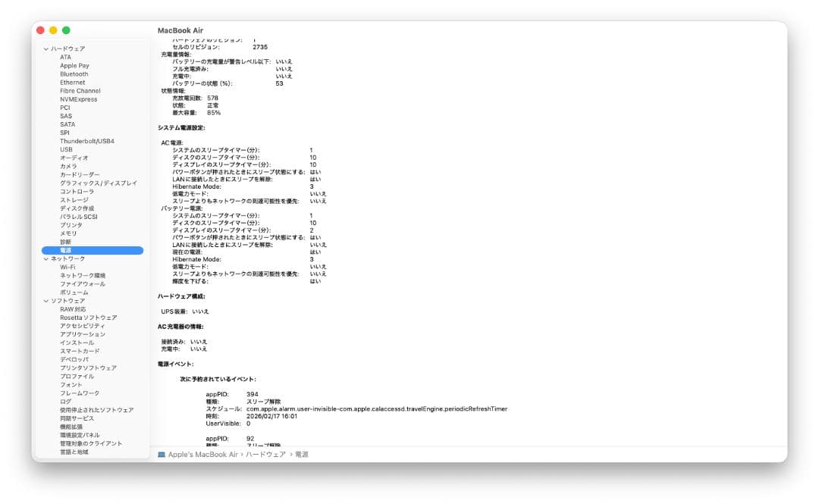Select the SAS sidebar item
Screen dimensions: 819x504
coord(66,116)
